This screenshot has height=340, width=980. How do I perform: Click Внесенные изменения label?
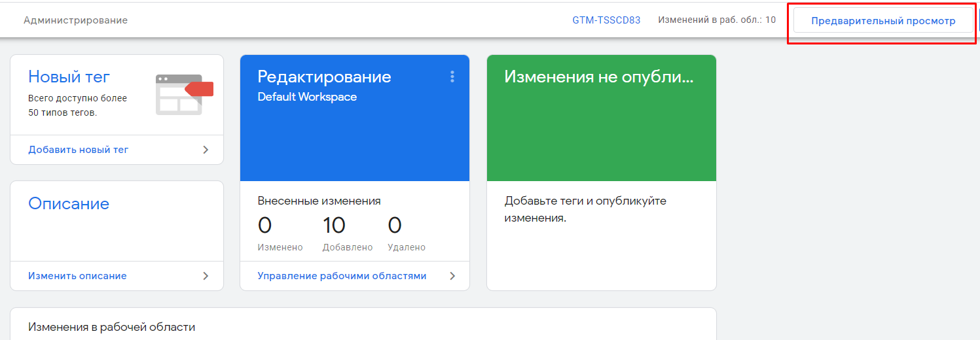coord(319,201)
